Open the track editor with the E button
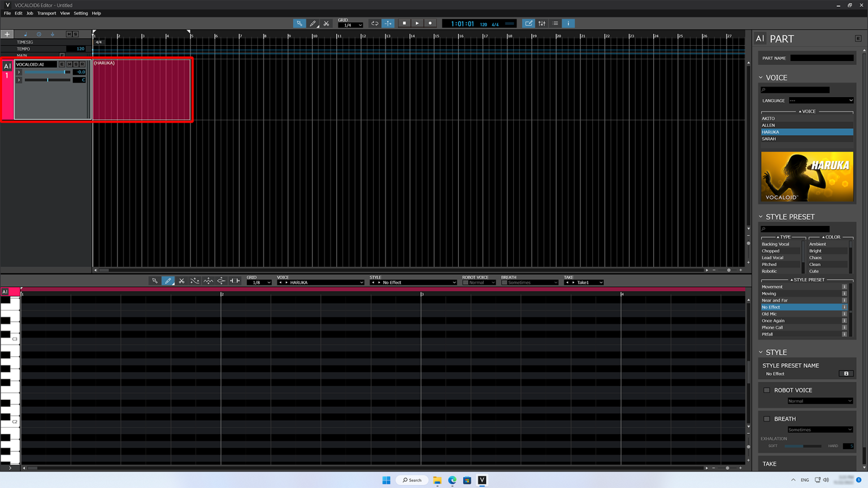This screenshot has width=868, height=488. click(62, 64)
